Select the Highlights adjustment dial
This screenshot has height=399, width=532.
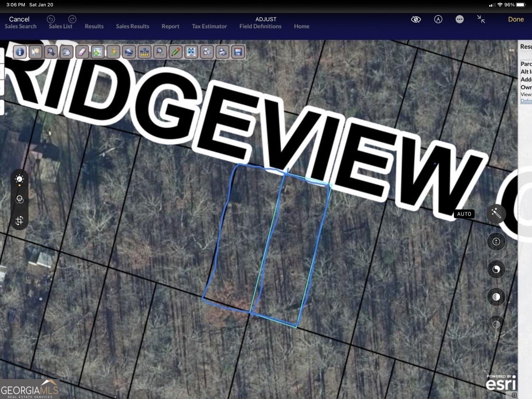(x=496, y=297)
